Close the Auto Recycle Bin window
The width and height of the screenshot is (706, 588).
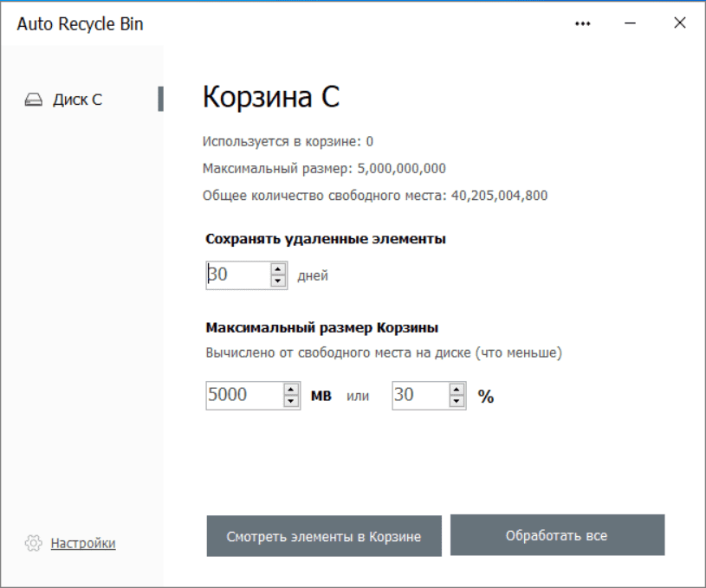pos(680,23)
